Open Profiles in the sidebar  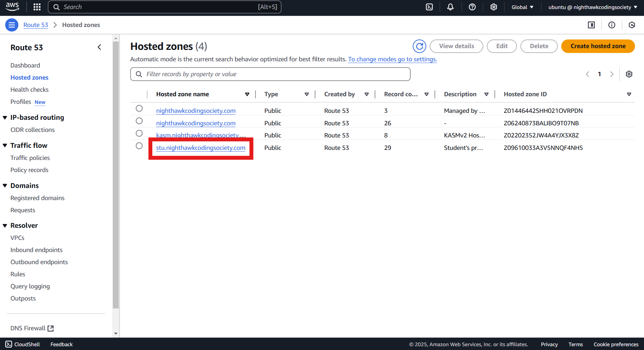coord(21,102)
